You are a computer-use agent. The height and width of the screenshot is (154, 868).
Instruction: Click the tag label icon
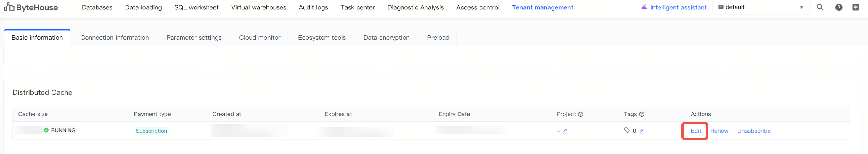pyautogui.click(x=626, y=130)
